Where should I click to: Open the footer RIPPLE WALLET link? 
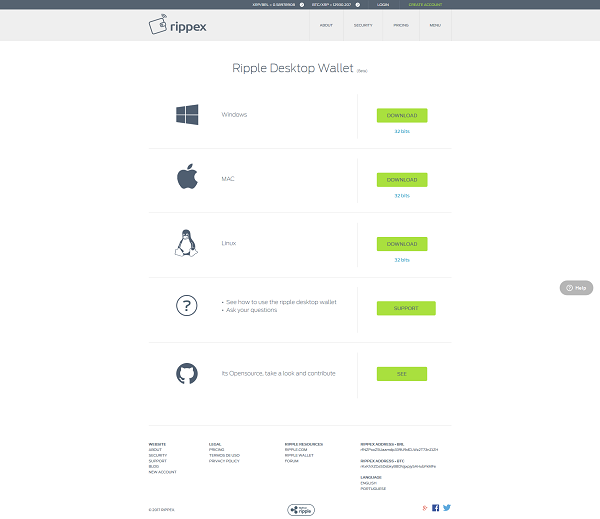pos(299,455)
